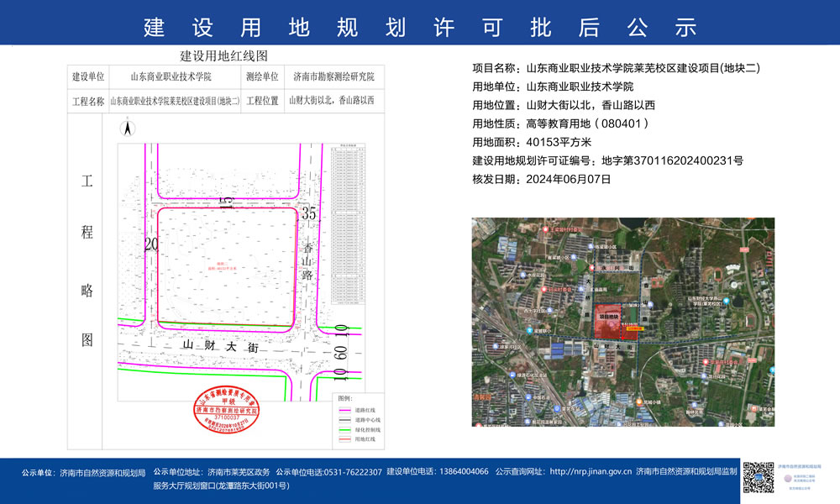Click the 工程名称 table header cell
Image resolution: width=840 pixels, height=504 pixels.
tap(88, 102)
